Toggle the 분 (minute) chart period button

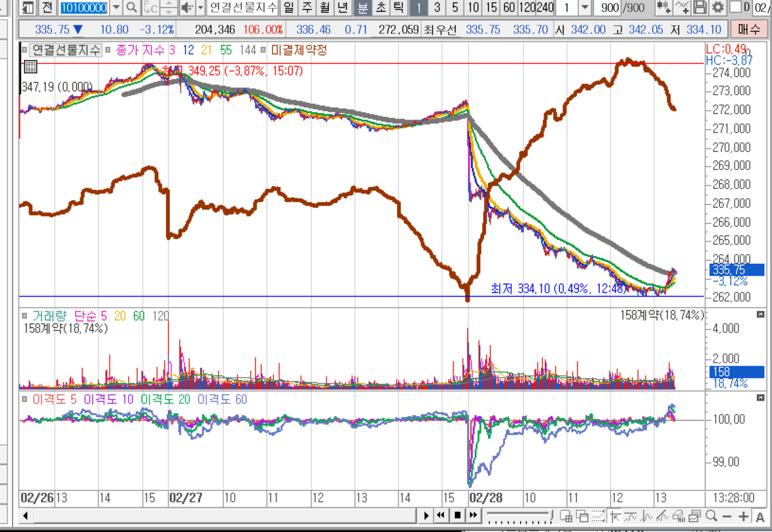362,8
